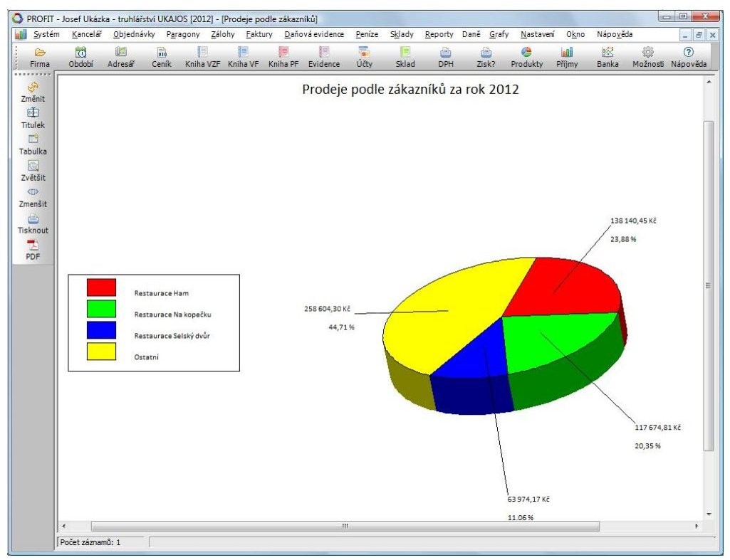730x560 pixels.
Task: Open the Objednávky menu
Action: 134,34
